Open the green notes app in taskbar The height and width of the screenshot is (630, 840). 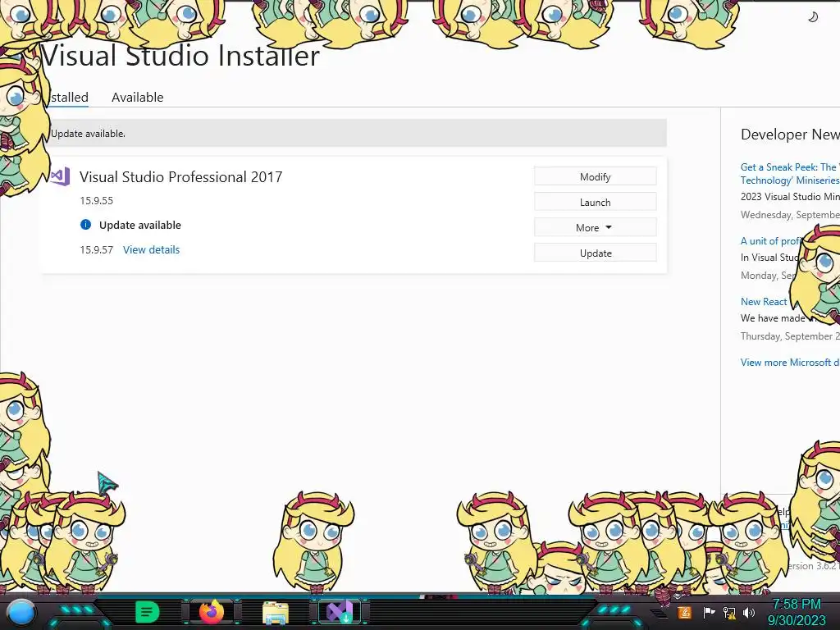[x=148, y=612]
